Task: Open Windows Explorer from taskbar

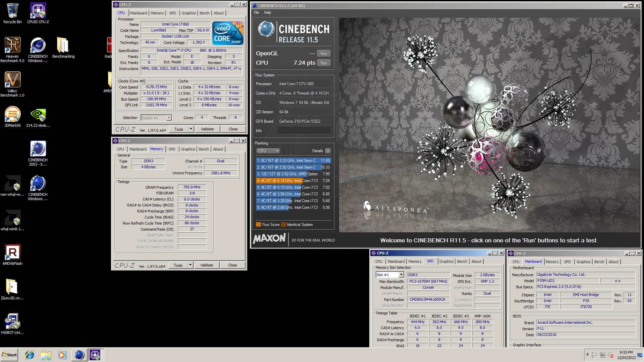Action: click(x=46, y=355)
